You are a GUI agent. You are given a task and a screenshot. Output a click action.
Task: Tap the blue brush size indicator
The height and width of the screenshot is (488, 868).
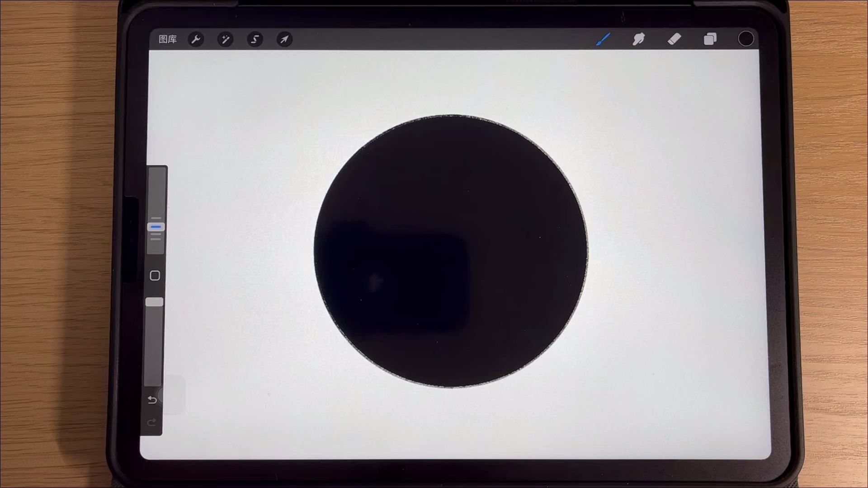coord(156,226)
